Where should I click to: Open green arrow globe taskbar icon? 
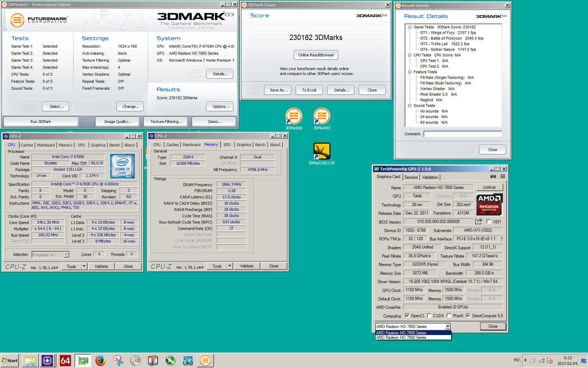click(x=170, y=360)
